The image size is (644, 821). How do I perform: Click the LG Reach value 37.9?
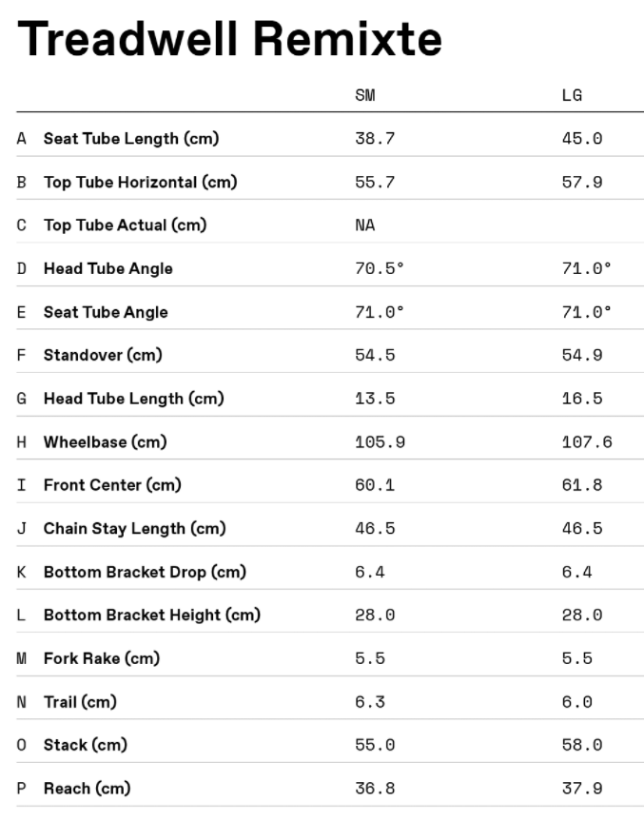tap(582, 789)
